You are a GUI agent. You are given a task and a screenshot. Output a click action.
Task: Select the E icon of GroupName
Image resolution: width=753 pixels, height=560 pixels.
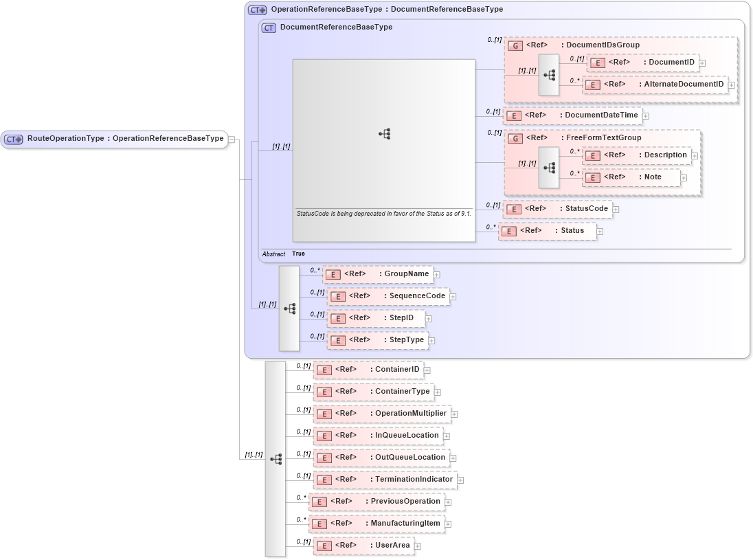(x=333, y=273)
